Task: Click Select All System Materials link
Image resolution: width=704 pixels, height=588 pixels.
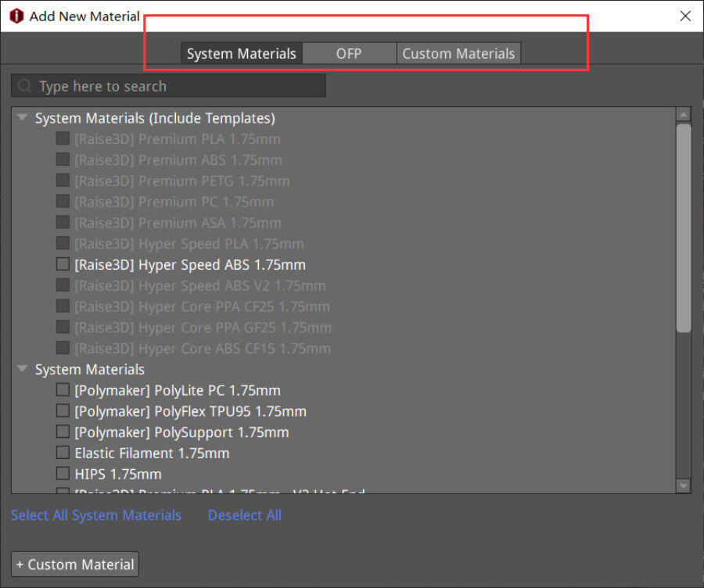Action: (x=96, y=515)
